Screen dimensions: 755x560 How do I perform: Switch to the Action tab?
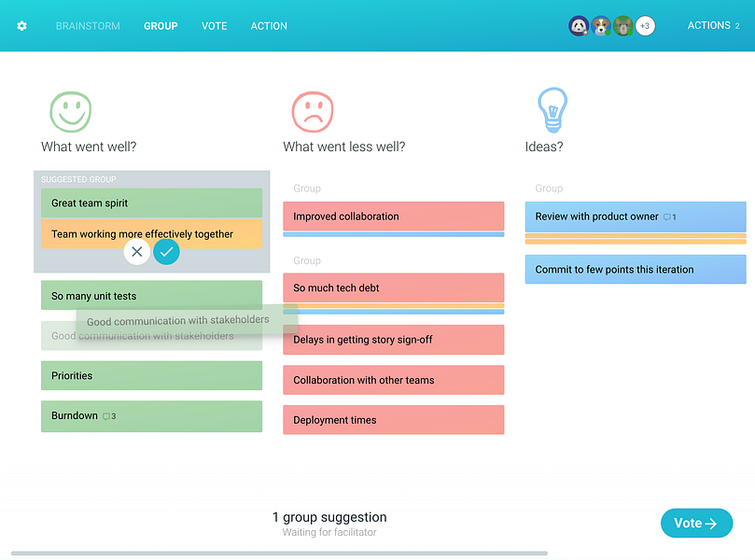tap(269, 26)
